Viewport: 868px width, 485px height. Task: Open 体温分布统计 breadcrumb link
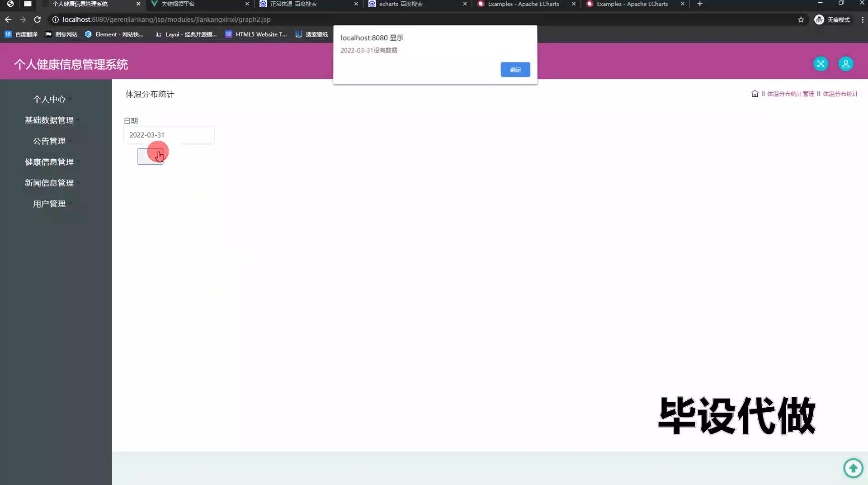tap(840, 94)
